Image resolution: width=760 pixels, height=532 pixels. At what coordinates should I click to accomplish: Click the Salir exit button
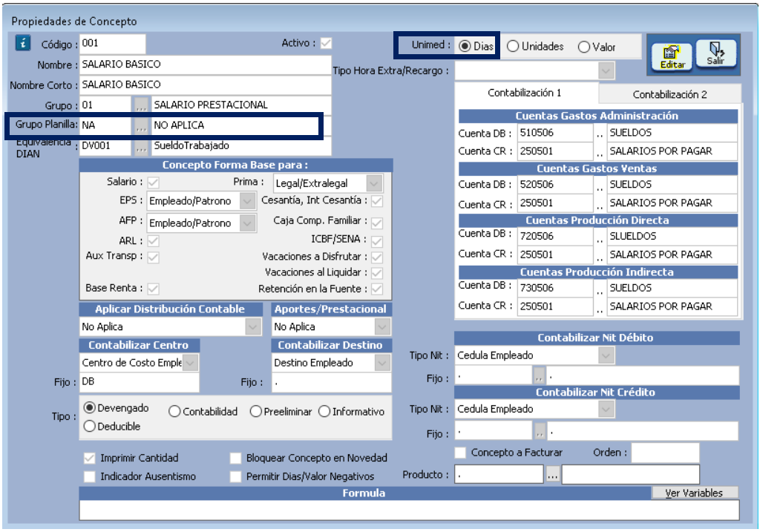715,53
